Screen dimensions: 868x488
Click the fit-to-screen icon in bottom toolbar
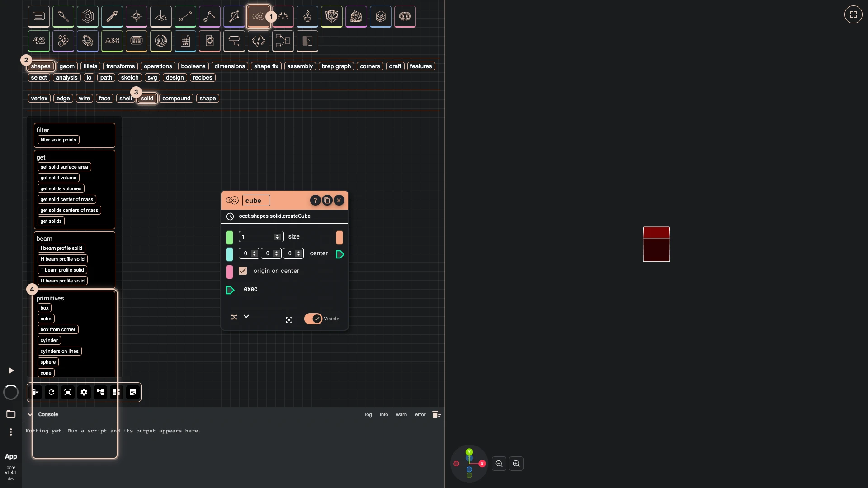point(68,392)
